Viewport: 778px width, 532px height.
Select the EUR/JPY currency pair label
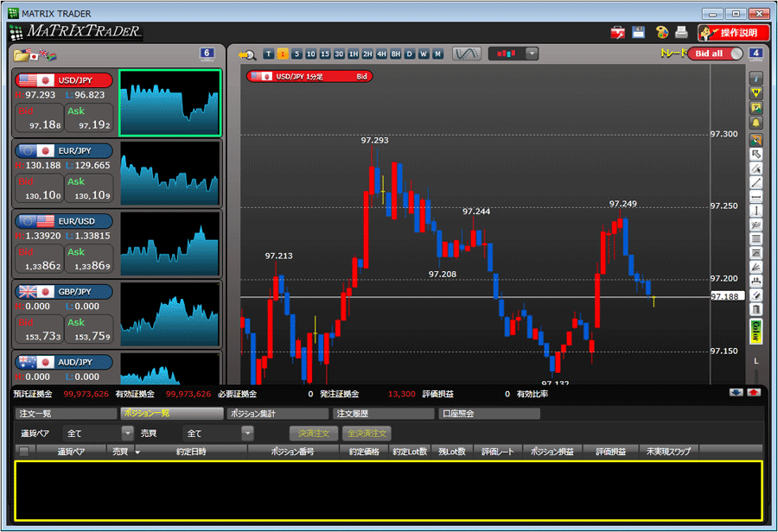click(64, 151)
